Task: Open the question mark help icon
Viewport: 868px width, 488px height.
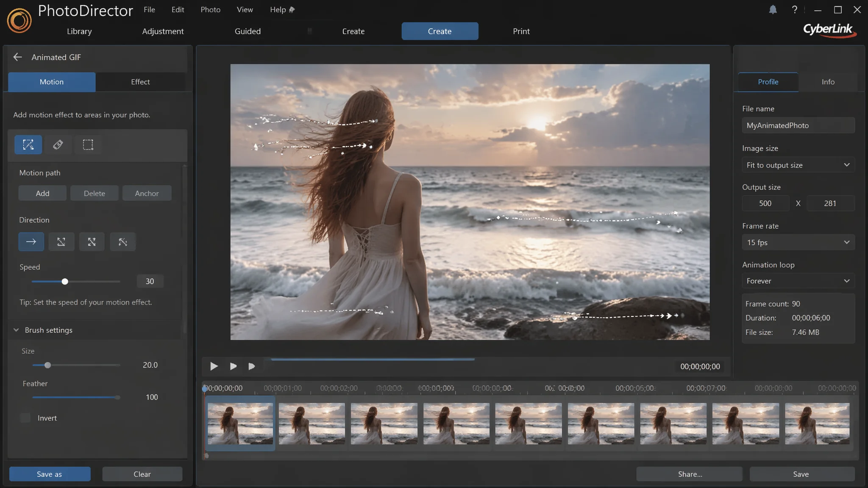Action: point(795,10)
